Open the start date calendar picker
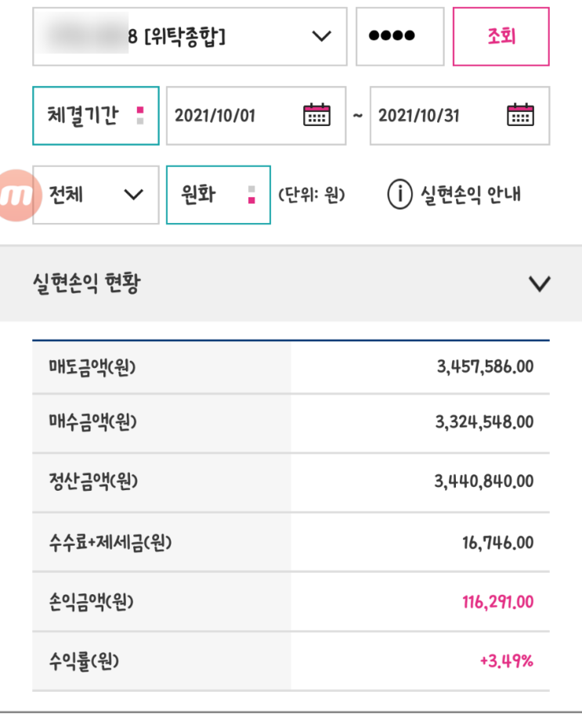 pyautogui.click(x=316, y=116)
